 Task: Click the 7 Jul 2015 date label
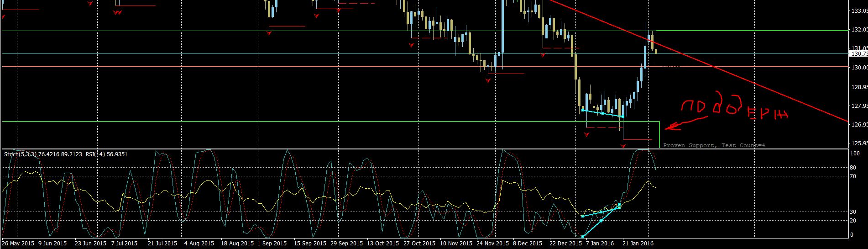[x=124, y=244]
